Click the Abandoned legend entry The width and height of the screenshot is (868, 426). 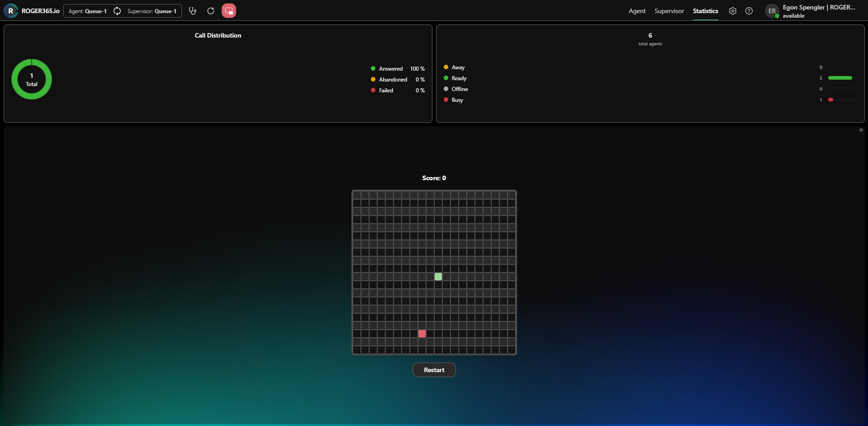(x=398, y=80)
